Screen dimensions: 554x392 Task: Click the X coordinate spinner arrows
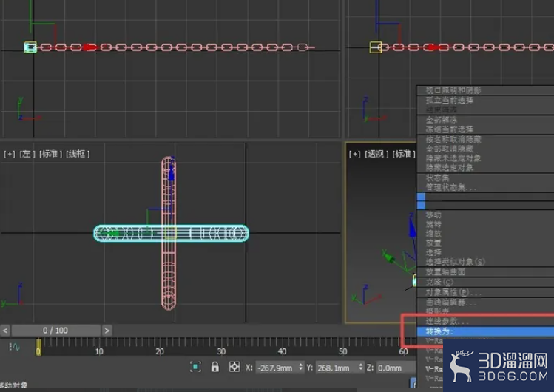301,368
